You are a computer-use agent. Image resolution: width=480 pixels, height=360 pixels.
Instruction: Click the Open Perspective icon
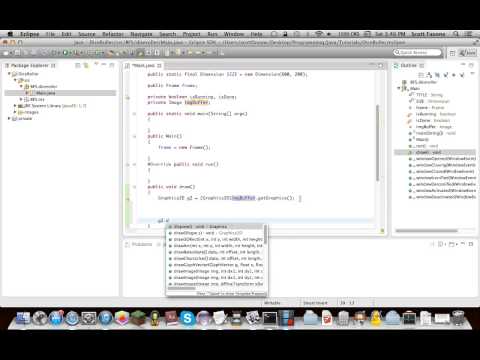[x=452, y=53]
